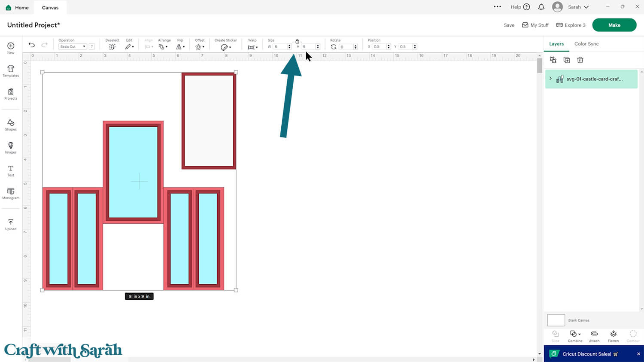Click Save in the header
Screen dimensions: 644x362
coord(509,25)
